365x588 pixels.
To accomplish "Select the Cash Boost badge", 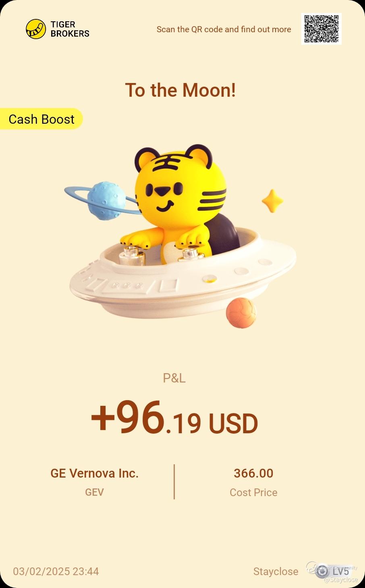I will tap(41, 119).
